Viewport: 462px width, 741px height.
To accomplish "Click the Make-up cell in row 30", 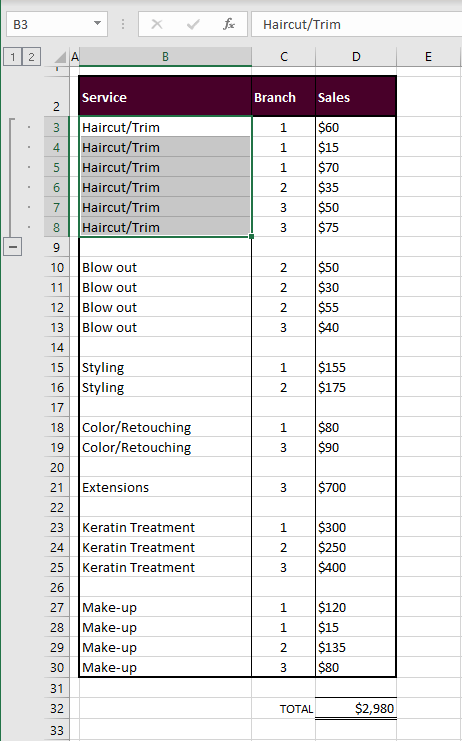I will [x=165, y=667].
